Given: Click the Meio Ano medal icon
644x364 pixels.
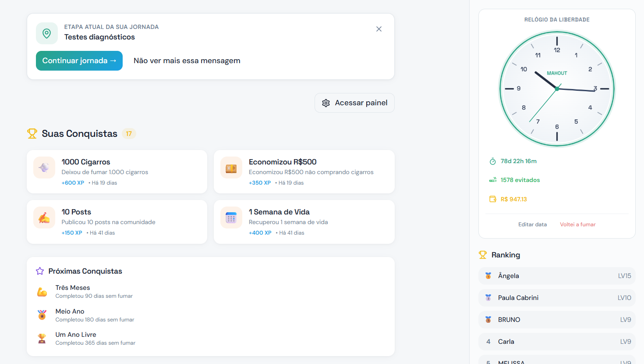Looking at the screenshot, I should 42,315.
